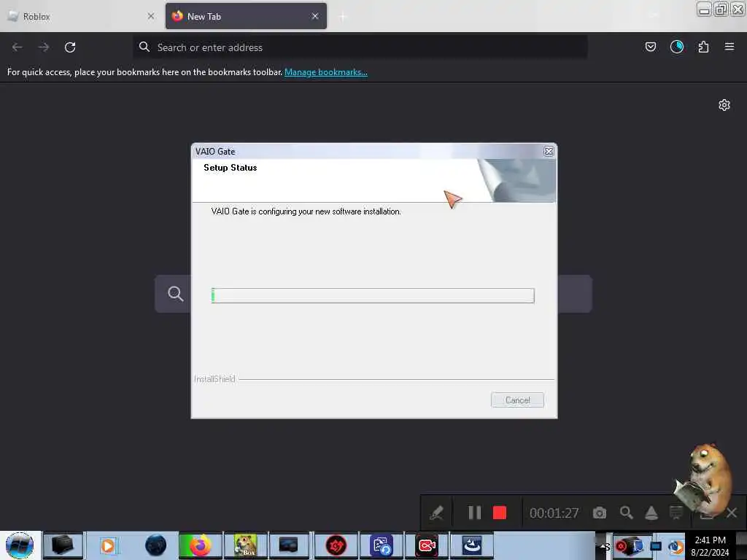Viewport: 747px width, 560px height.
Task: Stop the screen recording with red square
Action: click(499, 513)
